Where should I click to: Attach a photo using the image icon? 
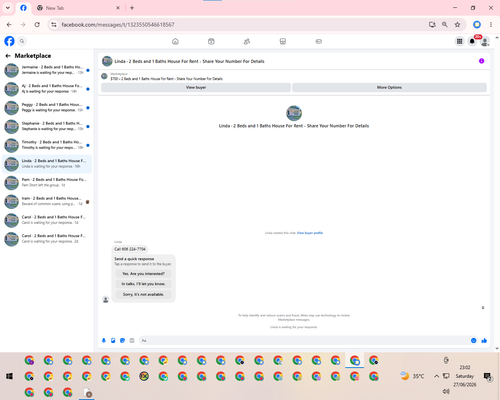(x=113, y=340)
